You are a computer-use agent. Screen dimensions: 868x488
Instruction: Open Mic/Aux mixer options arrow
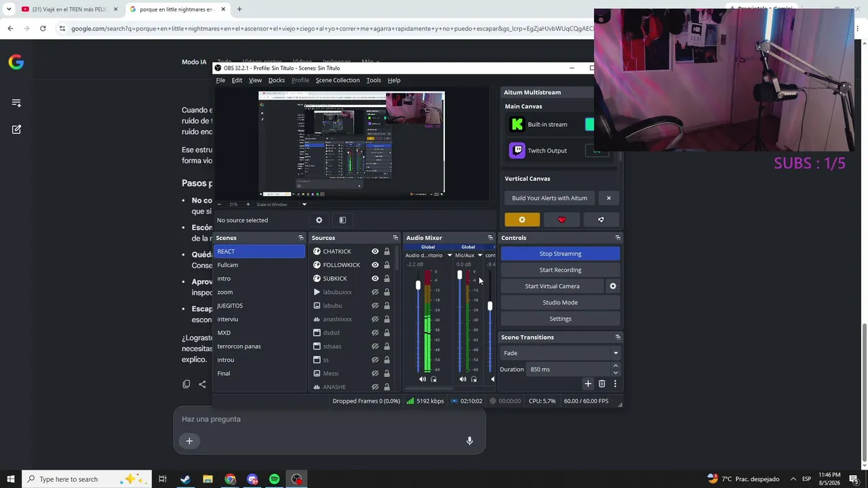pyautogui.click(x=480, y=256)
